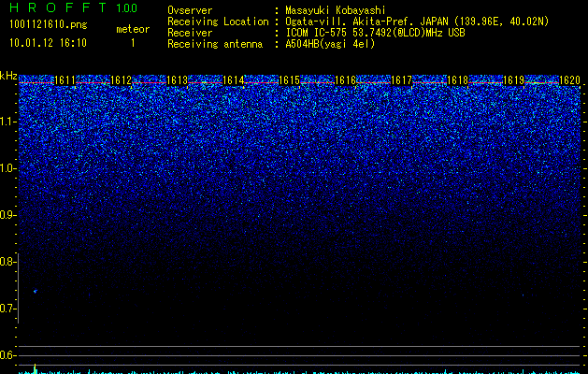Click the A504HB(yagi 4el) antenna text
Viewport: 588px width, 374px height.
click(330, 44)
